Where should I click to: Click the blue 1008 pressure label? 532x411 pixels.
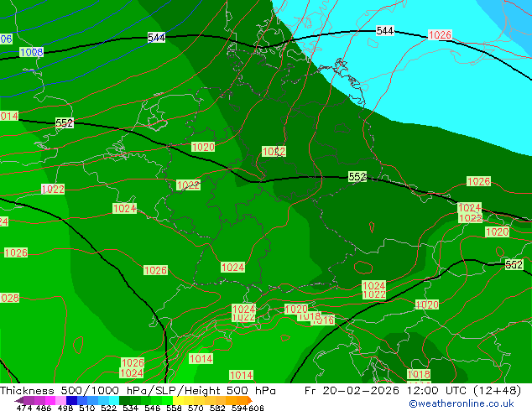[x=31, y=52]
